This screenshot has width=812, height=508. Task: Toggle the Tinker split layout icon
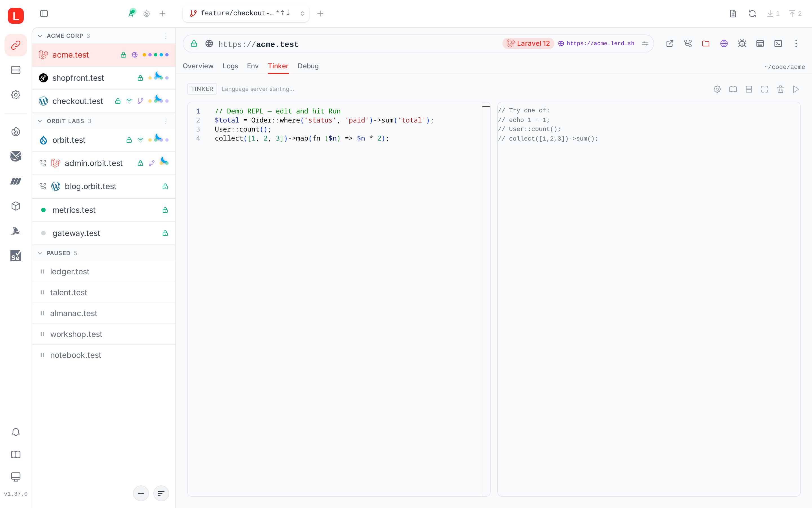pos(749,89)
